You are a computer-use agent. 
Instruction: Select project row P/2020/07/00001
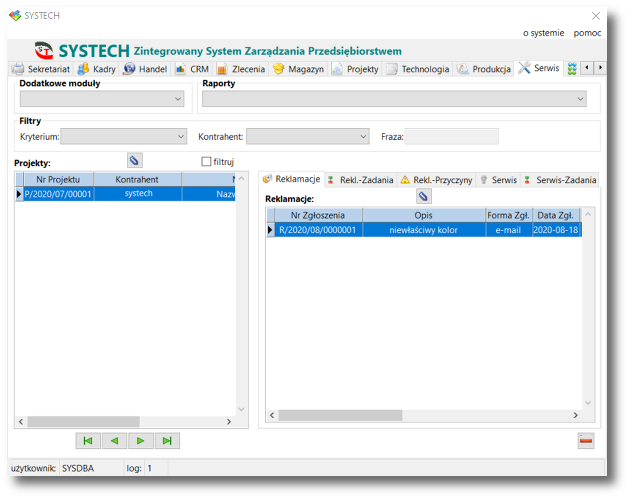[x=125, y=194]
